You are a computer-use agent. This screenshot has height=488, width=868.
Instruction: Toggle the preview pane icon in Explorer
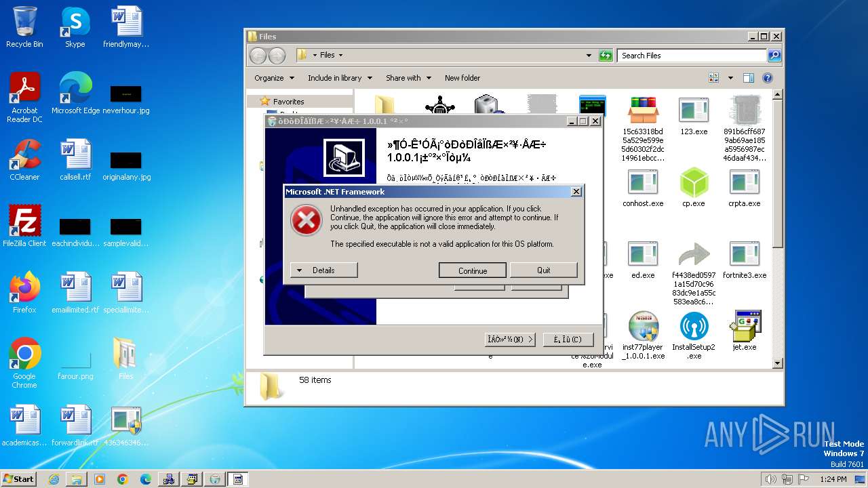pyautogui.click(x=749, y=78)
